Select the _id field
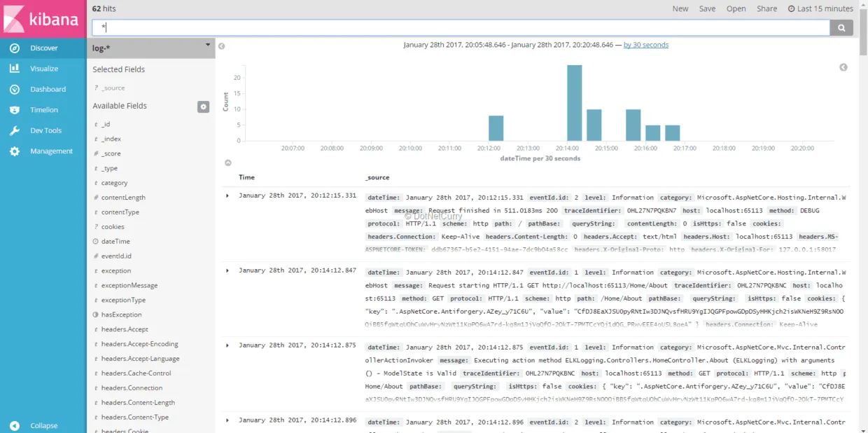Viewport: 868px width, 433px height. pos(106,124)
